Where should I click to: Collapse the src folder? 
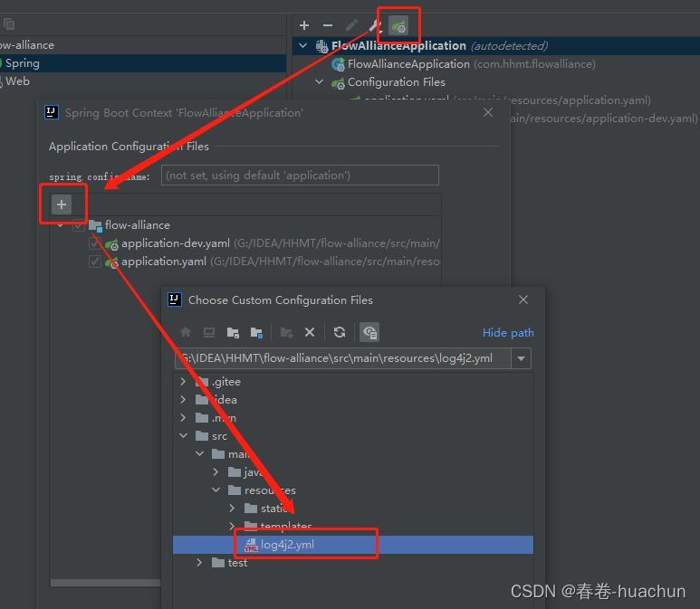(x=184, y=436)
